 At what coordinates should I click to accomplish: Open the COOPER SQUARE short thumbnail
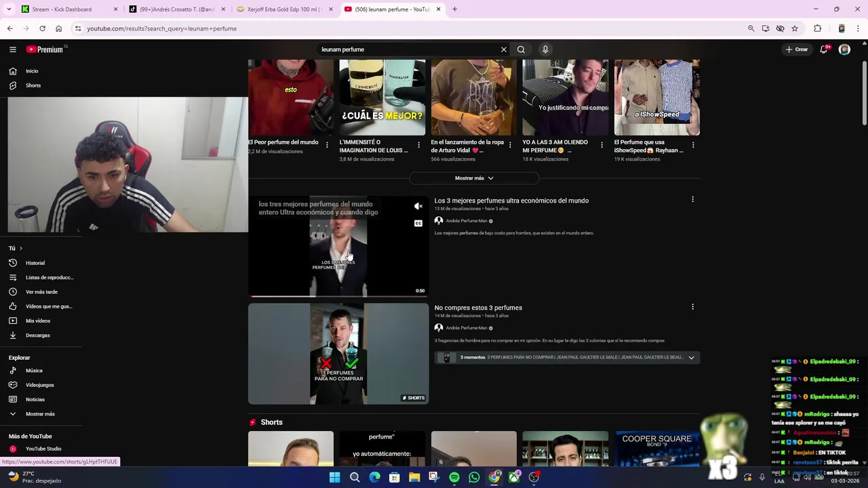[x=656, y=449]
